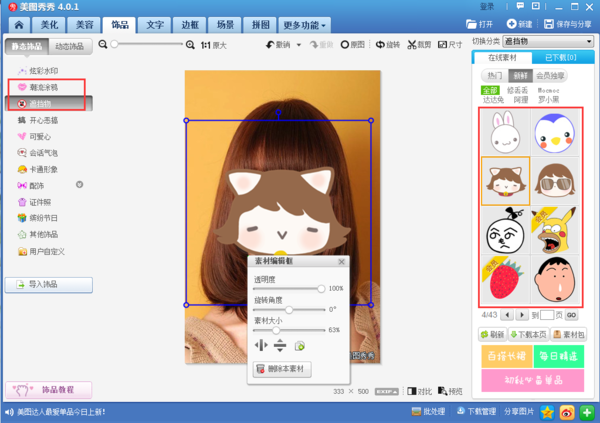Open the Weibo share icon
The height and width of the screenshot is (423, 600).
[x=566, y=411]
